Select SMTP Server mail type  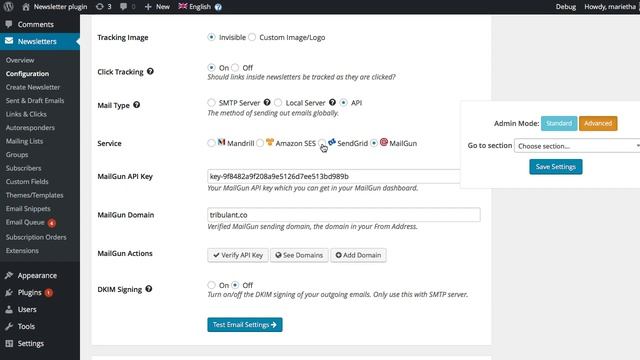[211, 102]
